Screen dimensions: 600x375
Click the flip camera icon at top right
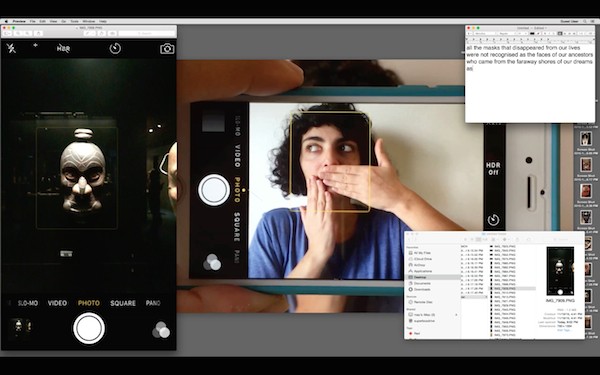(x=167, y=49)
